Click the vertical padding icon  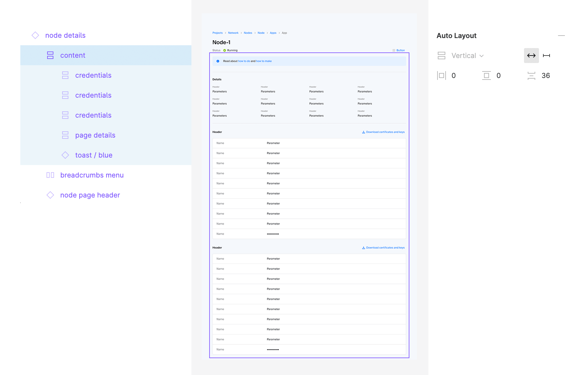pos(486,75)
